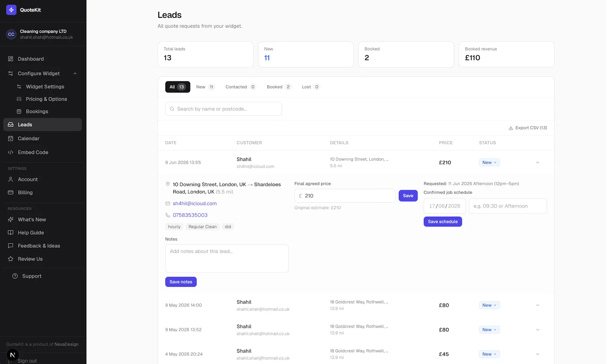Click the phone icon beside number
The image size is (606, 364).
click(x=168, y=215)
